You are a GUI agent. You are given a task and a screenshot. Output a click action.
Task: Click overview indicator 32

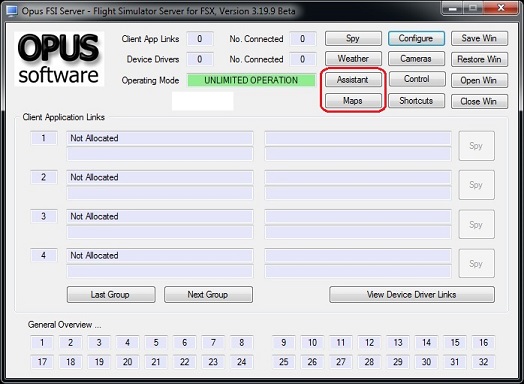click(484, 362)
